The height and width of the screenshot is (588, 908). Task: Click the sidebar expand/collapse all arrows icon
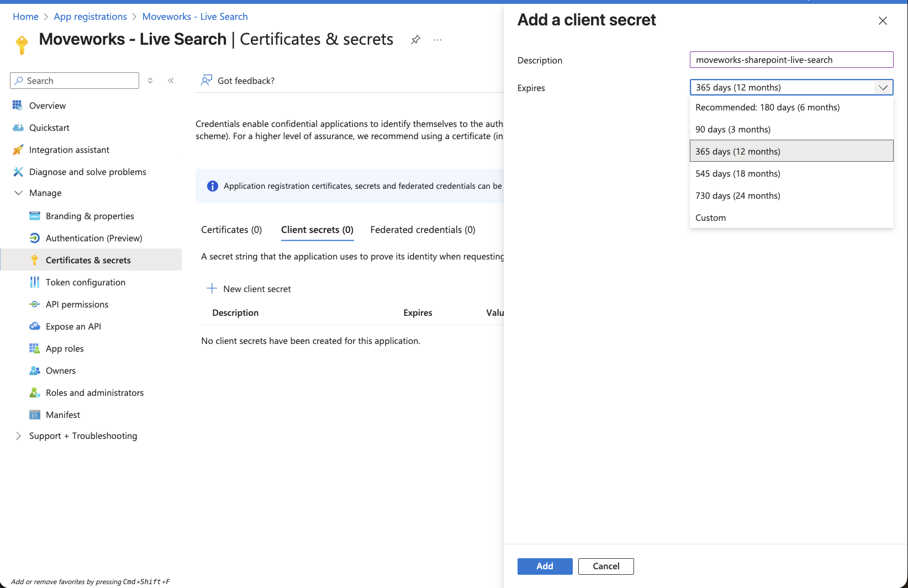(x=150, y=81)
